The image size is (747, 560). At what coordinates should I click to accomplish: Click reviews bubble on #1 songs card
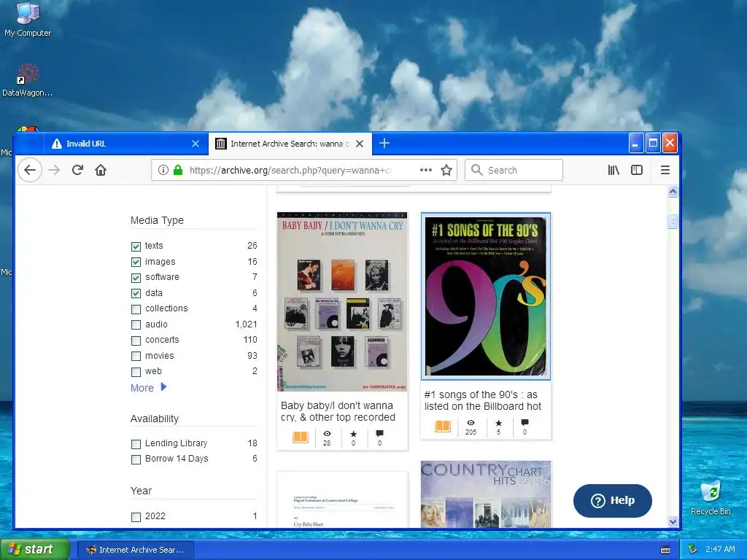point(525,422)
